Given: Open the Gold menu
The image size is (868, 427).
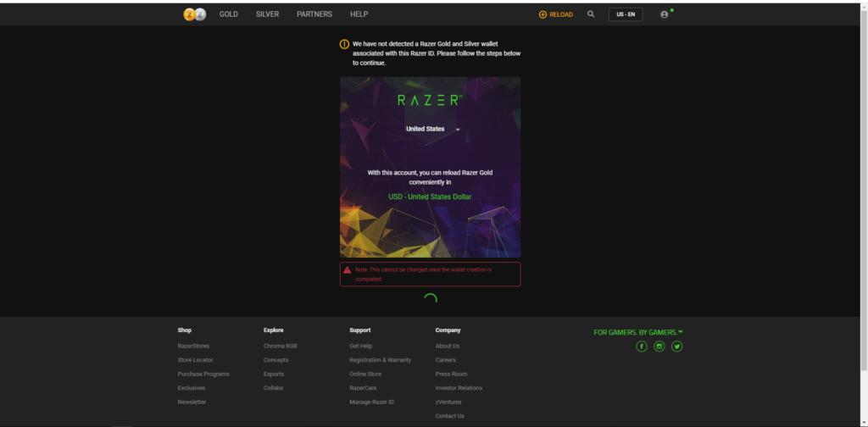Looking at the screenshot, I should tap(228, 14).
